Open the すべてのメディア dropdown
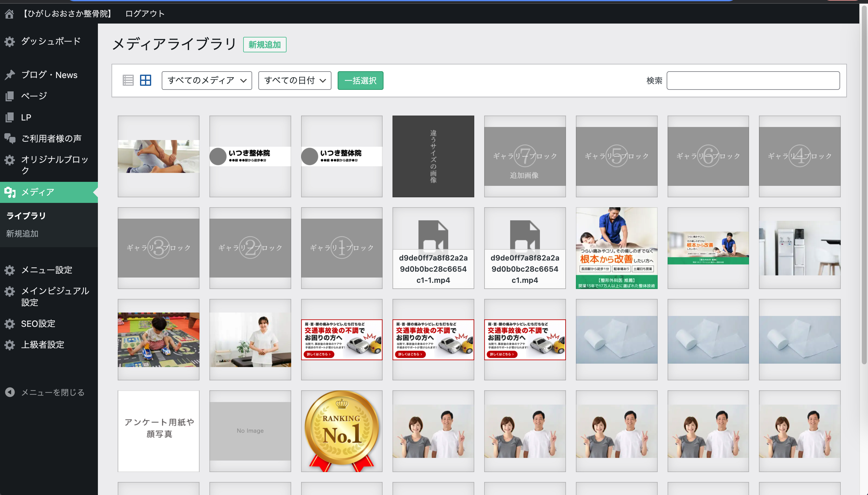Screen dimensions: 868x495 click(x=206, y=81)
